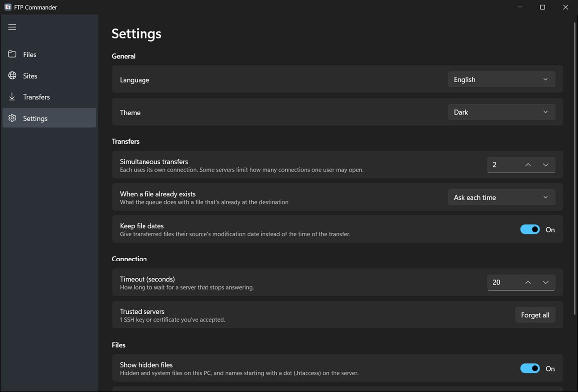Click the '1 SSH key or certificate' description
The height and width of the screenshot is (392, 578).
point(172,320)
